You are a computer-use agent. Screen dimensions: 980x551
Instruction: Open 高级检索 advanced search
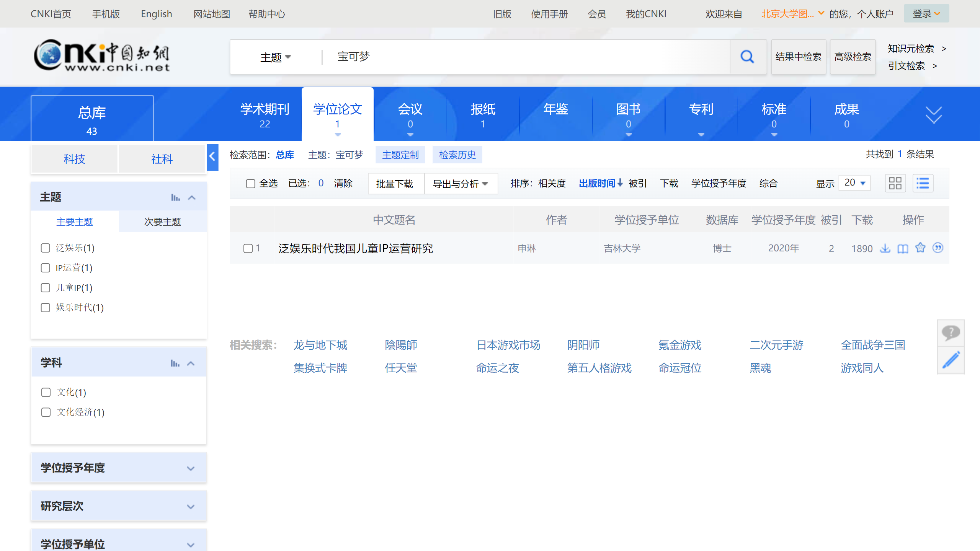[x=853, y=57]
